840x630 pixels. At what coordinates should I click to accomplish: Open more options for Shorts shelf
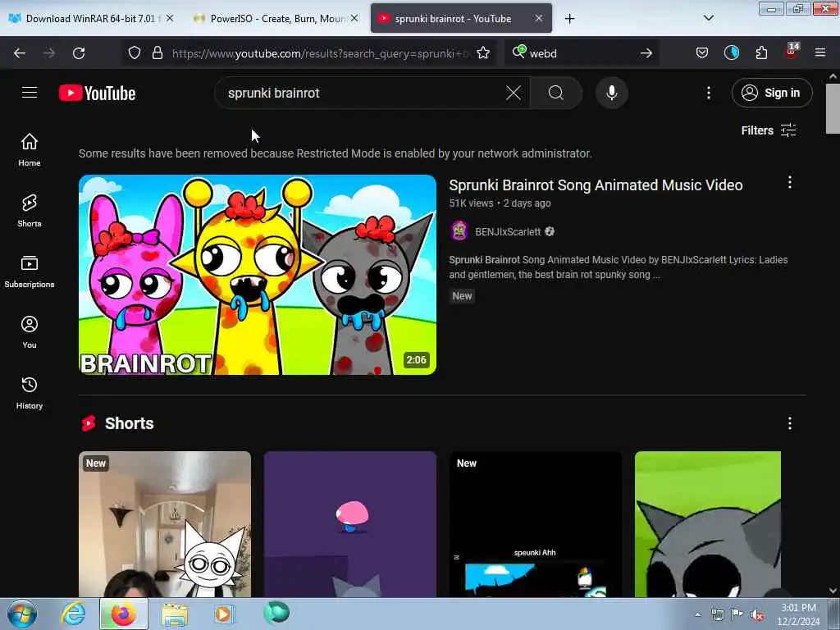tap(790, 424)
